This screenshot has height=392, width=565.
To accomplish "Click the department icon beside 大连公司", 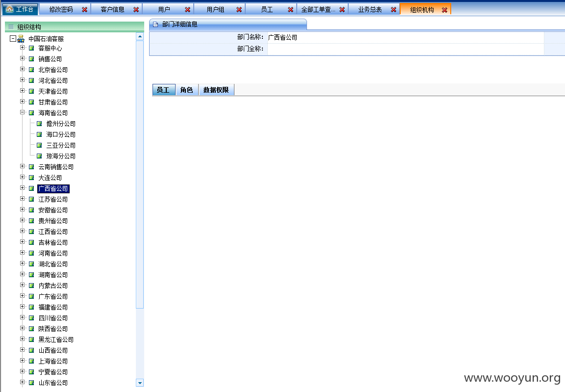I will point(31,178).
